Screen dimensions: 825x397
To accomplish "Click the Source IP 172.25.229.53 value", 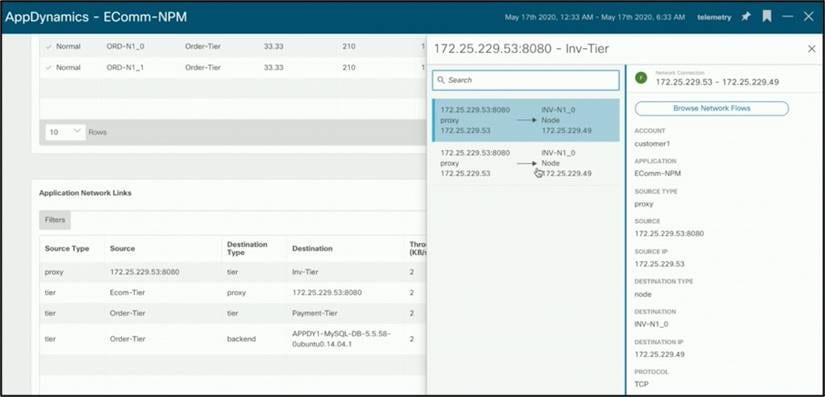I will (659, 263).
